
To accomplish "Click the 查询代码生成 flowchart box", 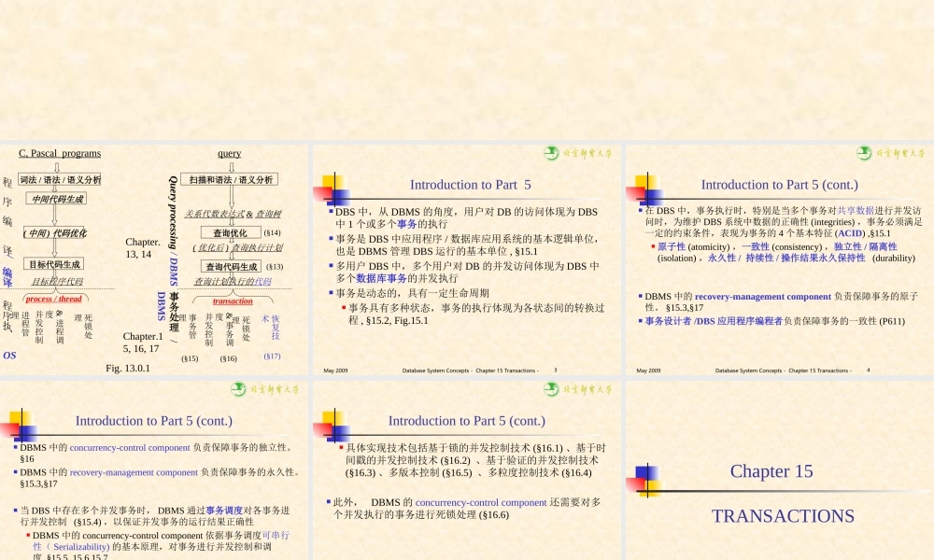I will coord(230,267).
